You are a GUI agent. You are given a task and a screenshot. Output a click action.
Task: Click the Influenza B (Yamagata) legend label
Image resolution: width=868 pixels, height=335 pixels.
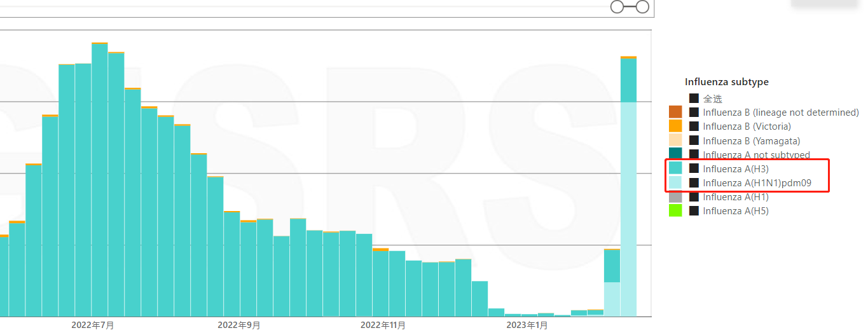tap(751, 140)
